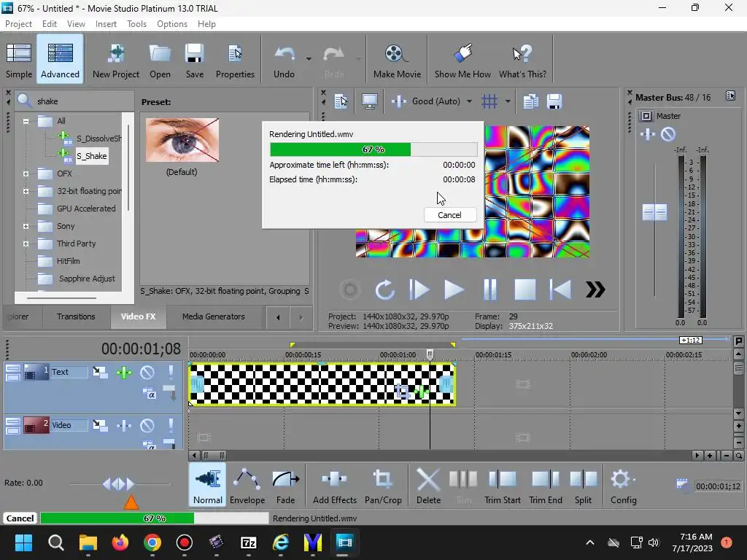Click the playback Rate slider
The image size is (747, 560).
pyautogui.click(x=119, y=484)
